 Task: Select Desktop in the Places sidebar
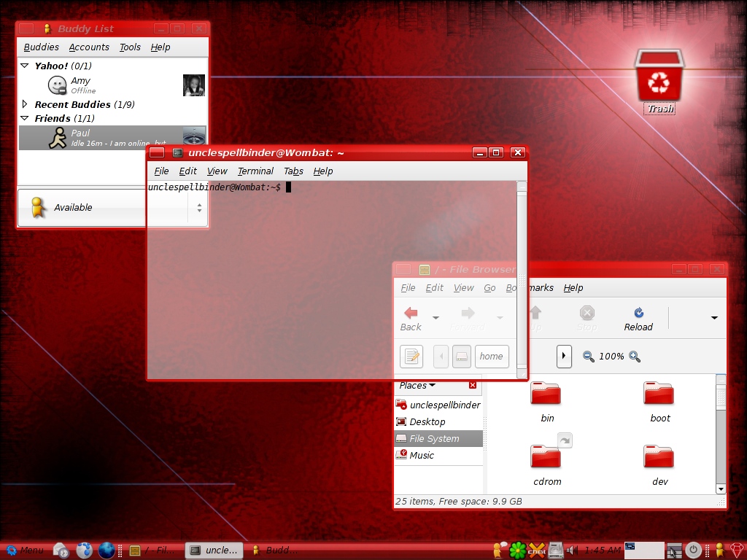(438, 422)
